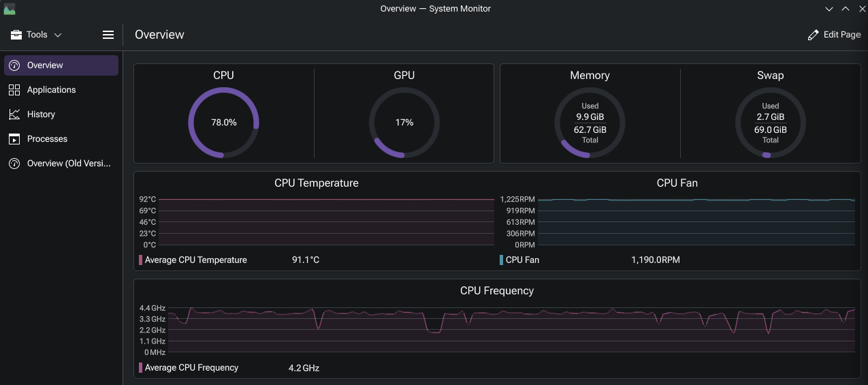Click the GPU 17% ring gauge
868x385 pixels.
(x=404, y=123)
